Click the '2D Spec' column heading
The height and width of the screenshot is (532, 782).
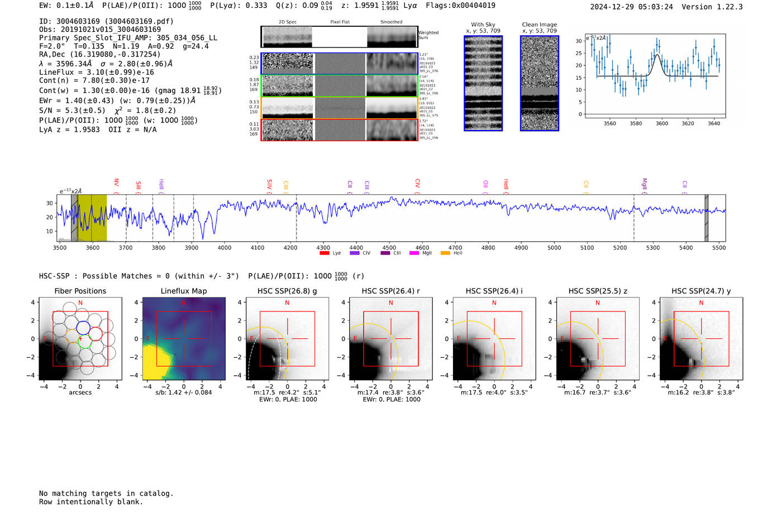click(288, 22)
